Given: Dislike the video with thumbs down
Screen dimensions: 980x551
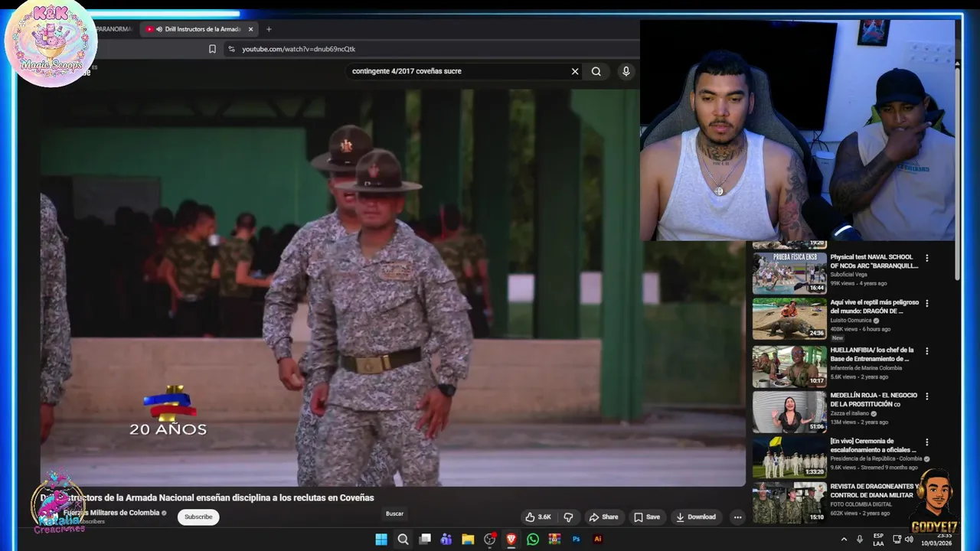Looking at the screenshot, I should tap(568, 517).
